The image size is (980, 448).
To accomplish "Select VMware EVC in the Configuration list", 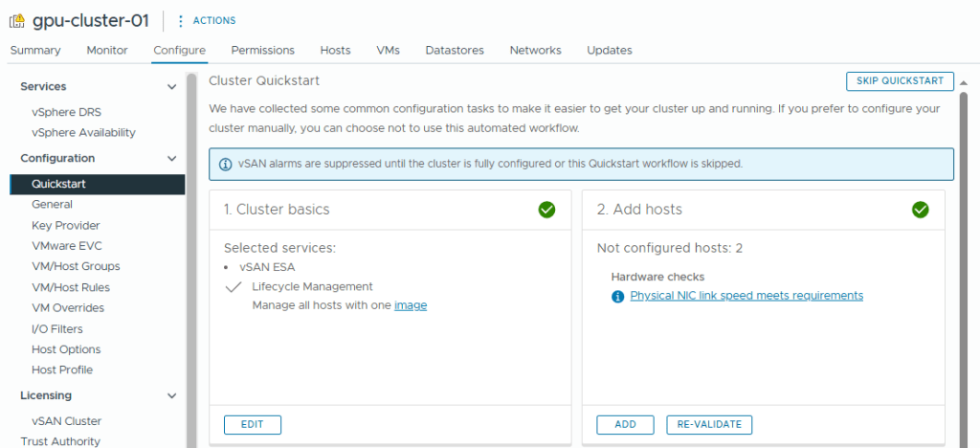I will pyautogui.click(x=65, y=246).
